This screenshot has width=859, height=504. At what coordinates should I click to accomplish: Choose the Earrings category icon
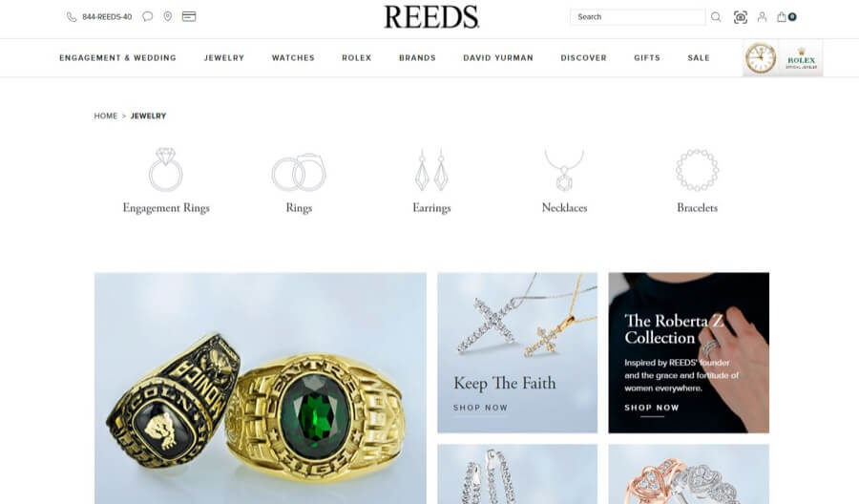coord(431,170)
